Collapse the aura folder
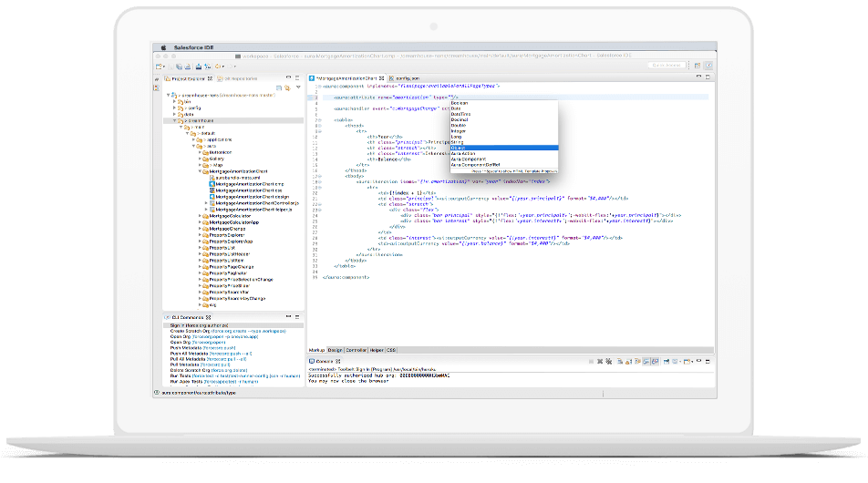 click(x=193, y=146)
